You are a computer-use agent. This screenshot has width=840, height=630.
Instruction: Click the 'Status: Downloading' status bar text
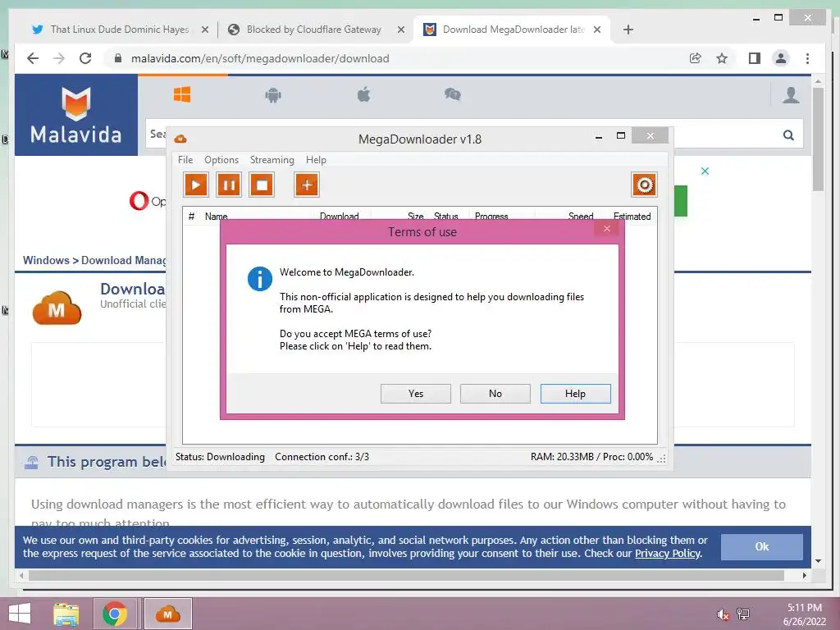click(x=220, y=457)
